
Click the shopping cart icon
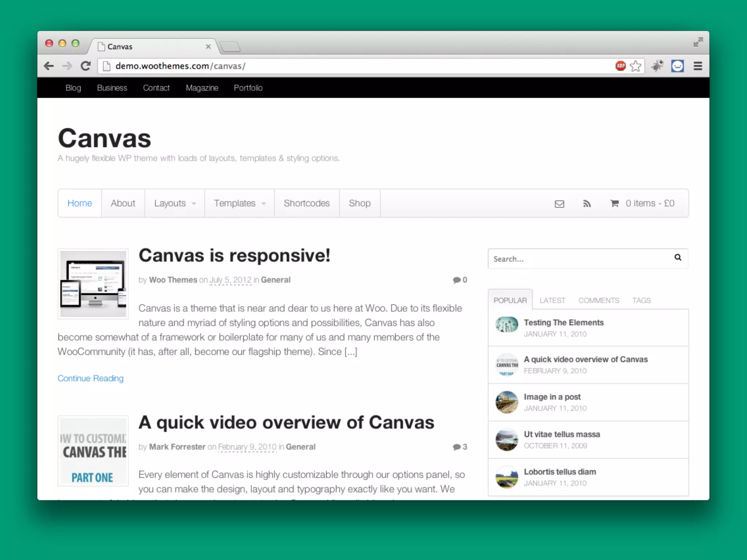point(615,203)
